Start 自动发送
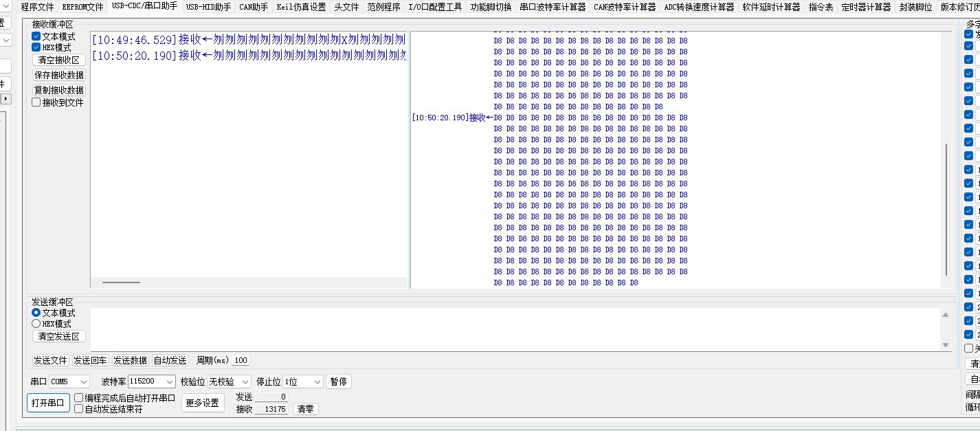Screen dimensions: 980x431 [x=170, y=360]
